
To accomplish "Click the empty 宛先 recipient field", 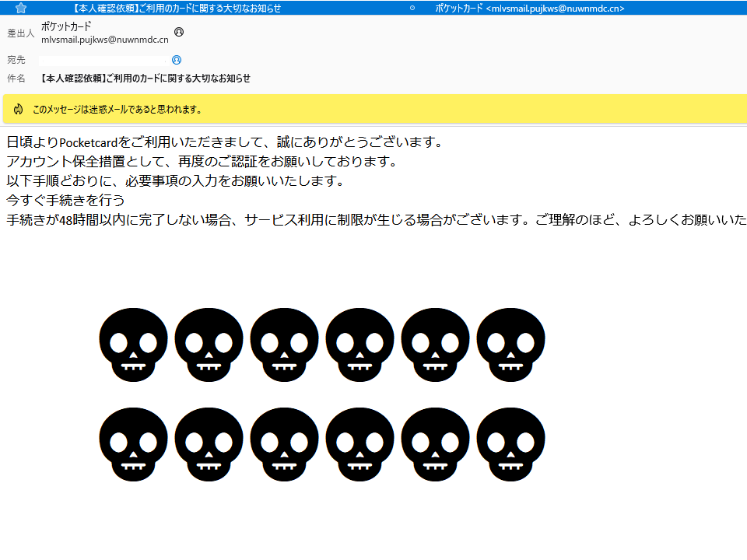I will [x=101, y=59].
